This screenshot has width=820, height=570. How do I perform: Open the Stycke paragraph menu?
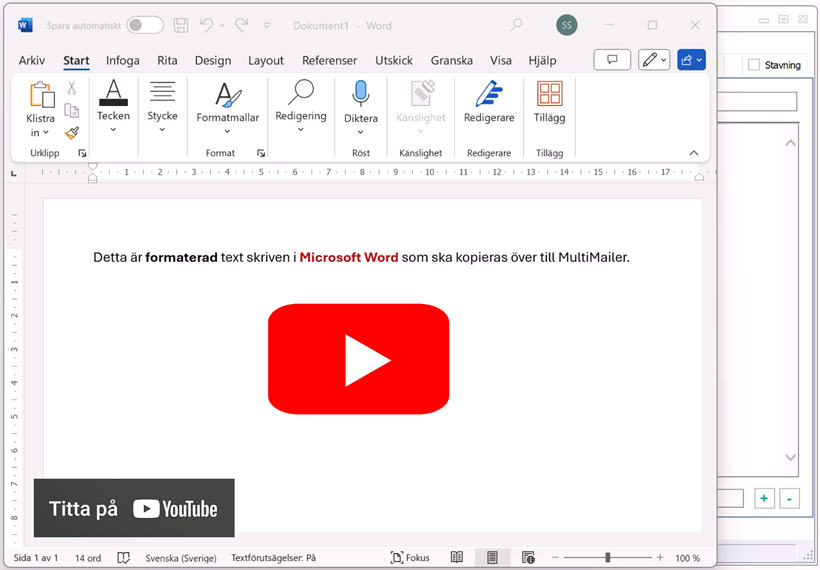pos(162,106)
